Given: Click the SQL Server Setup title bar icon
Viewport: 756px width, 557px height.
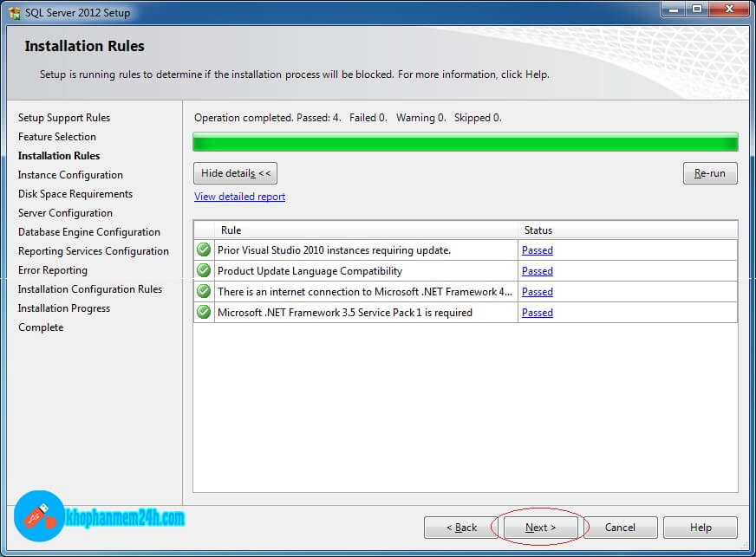Looking at the screenshot, I should (x=14, y=13).
